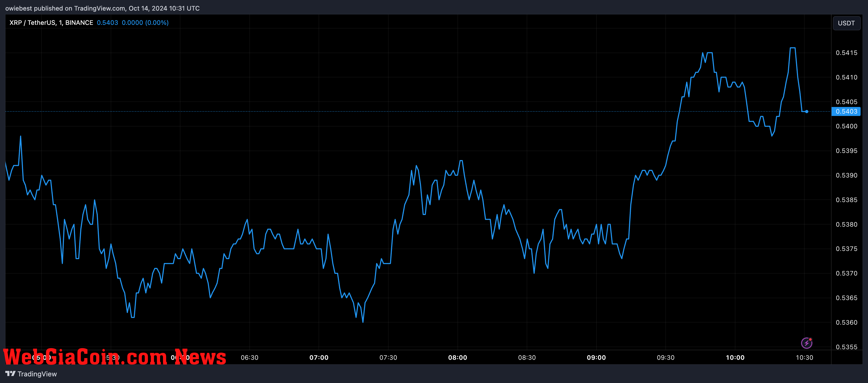
Task: Open the USDT currency button
Action: click(x=846, y=23)
